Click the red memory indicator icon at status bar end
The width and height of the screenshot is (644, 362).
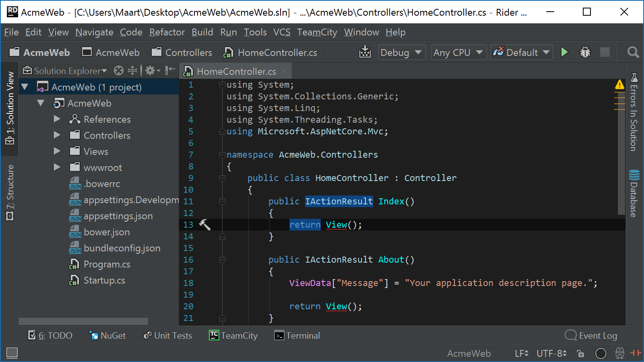[636, 353]
